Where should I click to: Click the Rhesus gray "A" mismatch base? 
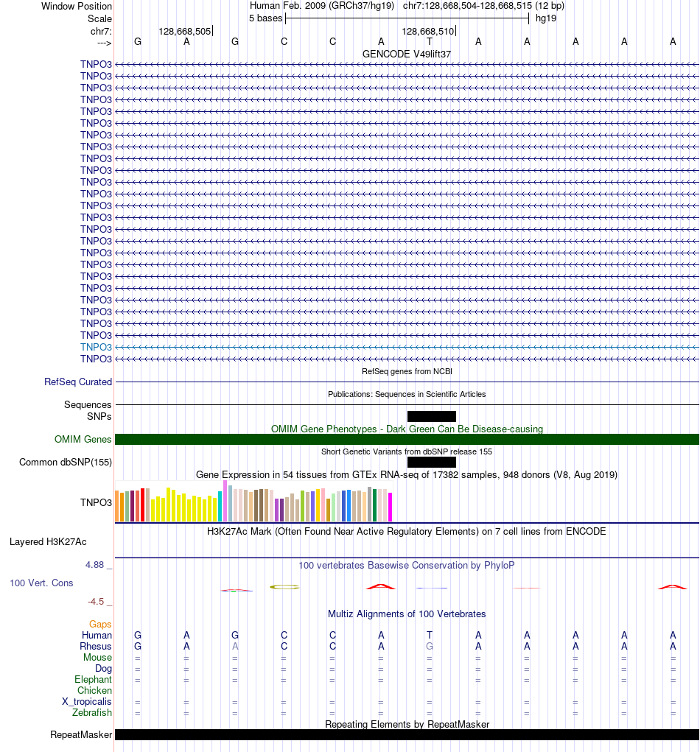coord(235,647)
